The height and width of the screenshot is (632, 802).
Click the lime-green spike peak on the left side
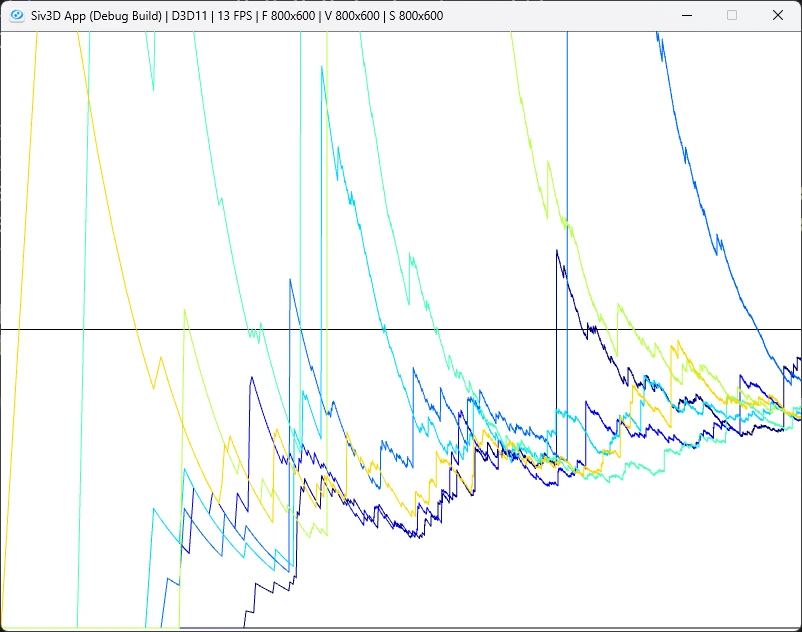click(185, 310)
